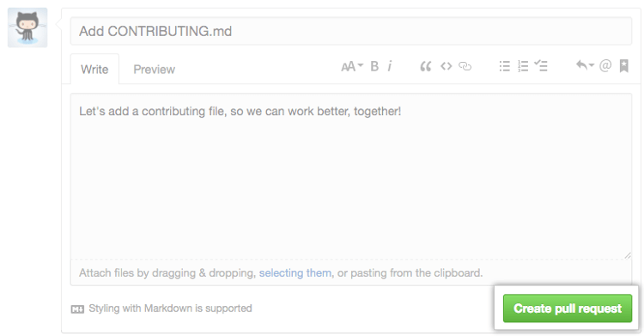Switch to the Preview tab
The image size is (644, 336).
(x=154, y=69)
